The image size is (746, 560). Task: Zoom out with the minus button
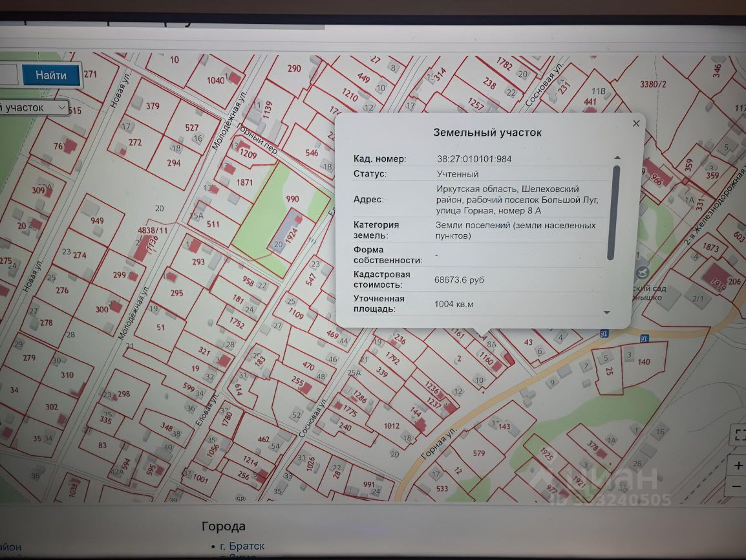[738, 486]
